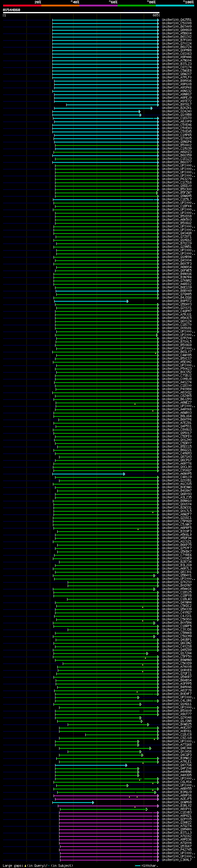Select the UniRef100_Q0PMR8 label
The width and height of the screenshot is (197, 868).
pos(177,50)
